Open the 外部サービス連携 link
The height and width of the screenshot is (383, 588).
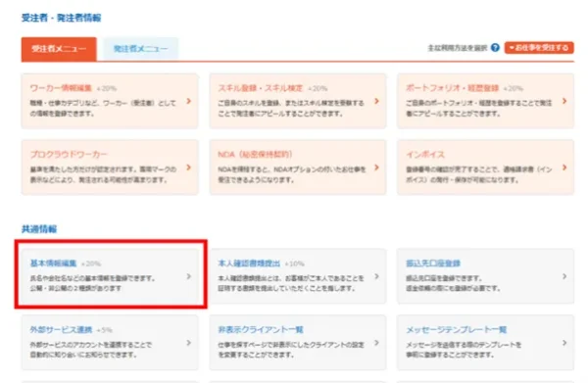pos(61,330)
